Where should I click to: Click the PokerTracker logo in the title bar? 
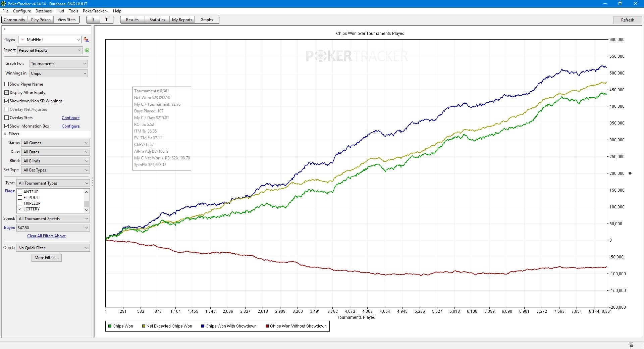pyautogui.click(x=4, y=4)
